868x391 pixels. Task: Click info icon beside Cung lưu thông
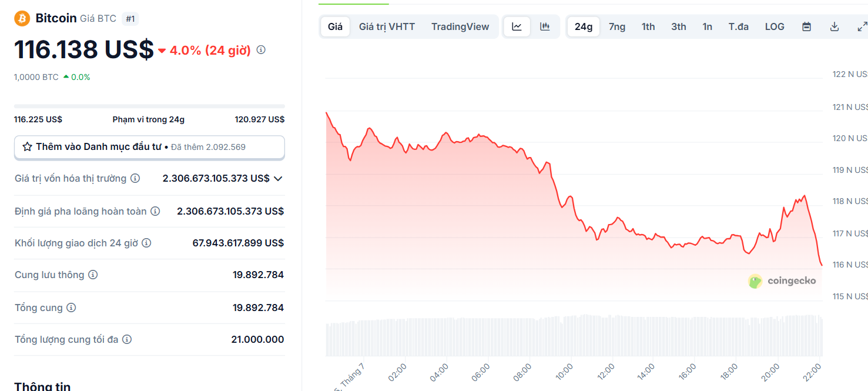tap(93, 275)
